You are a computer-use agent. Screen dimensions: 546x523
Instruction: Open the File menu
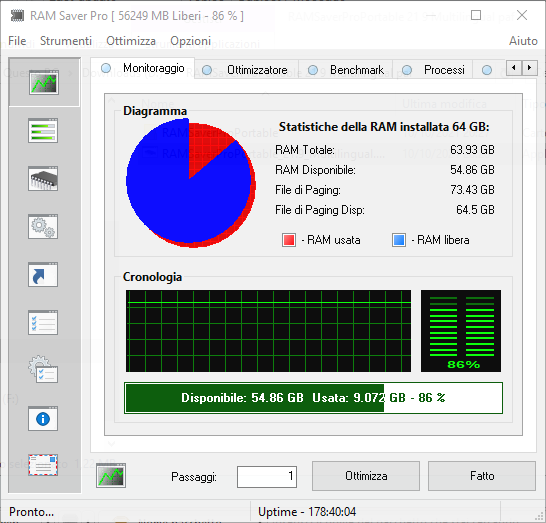(x=17, y=41)
